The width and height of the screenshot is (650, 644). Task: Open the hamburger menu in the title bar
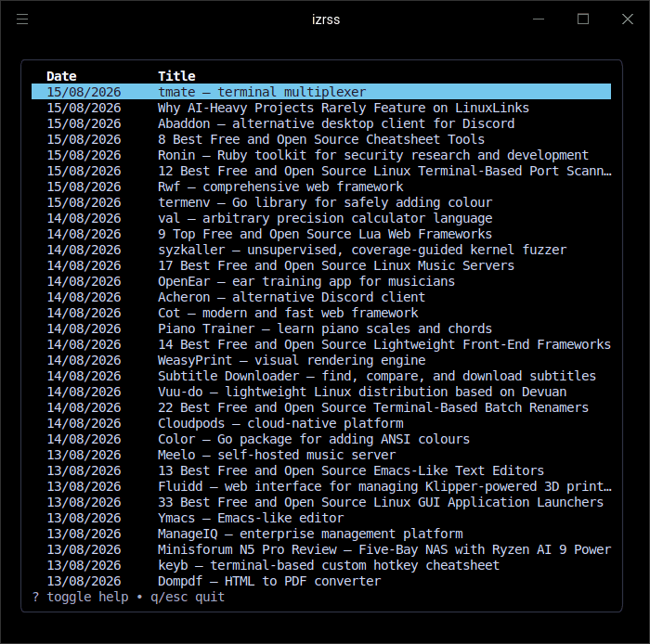coord(22,19)
